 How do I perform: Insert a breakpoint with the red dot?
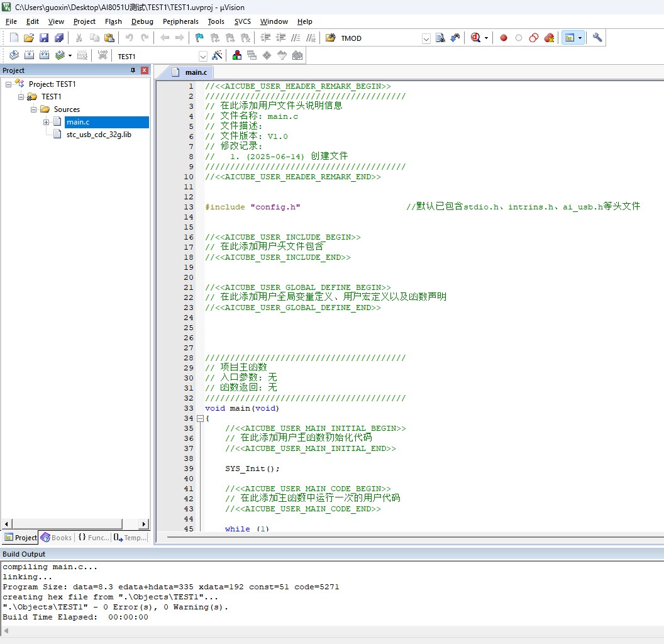click(x=504, y=38)
